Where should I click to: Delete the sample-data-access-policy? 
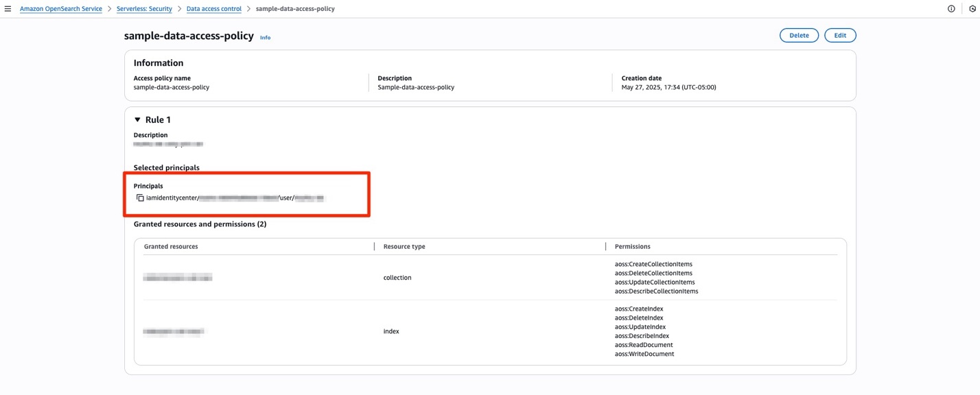point(799,36)
